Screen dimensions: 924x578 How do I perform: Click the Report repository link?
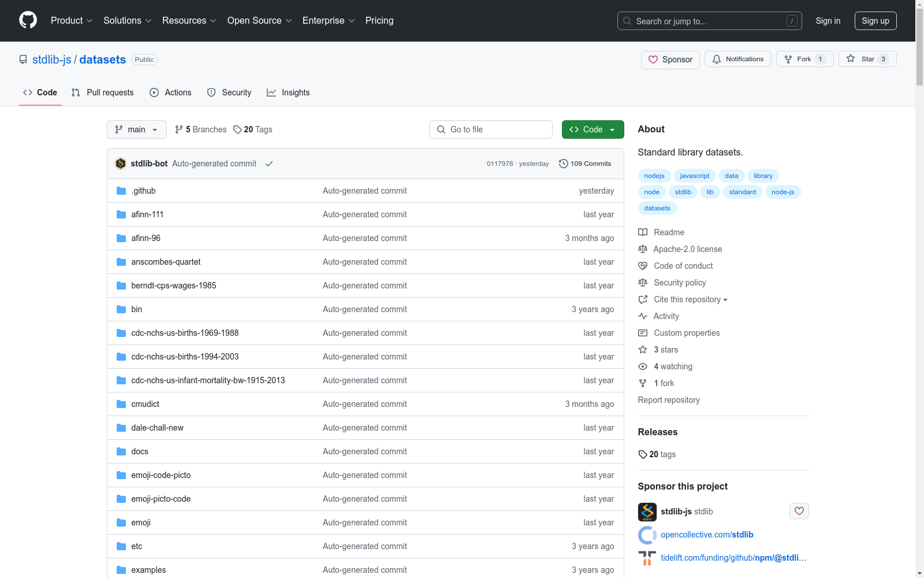[x=669, y=400]
